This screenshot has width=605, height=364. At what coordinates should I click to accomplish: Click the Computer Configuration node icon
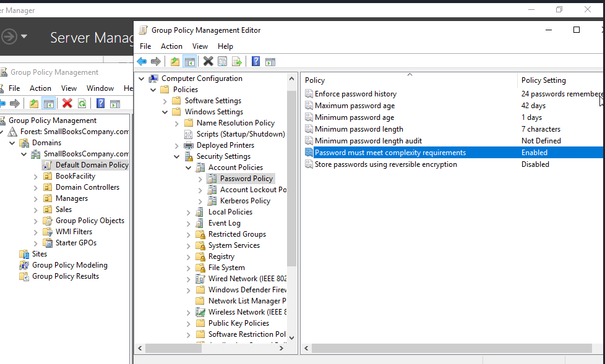point(153,78)
